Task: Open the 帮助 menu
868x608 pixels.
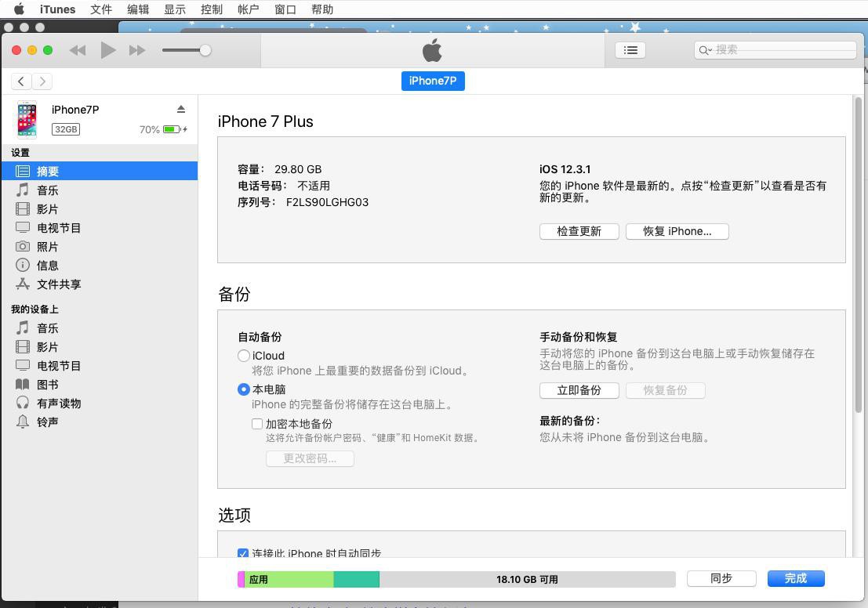Action: click(322, 9)
